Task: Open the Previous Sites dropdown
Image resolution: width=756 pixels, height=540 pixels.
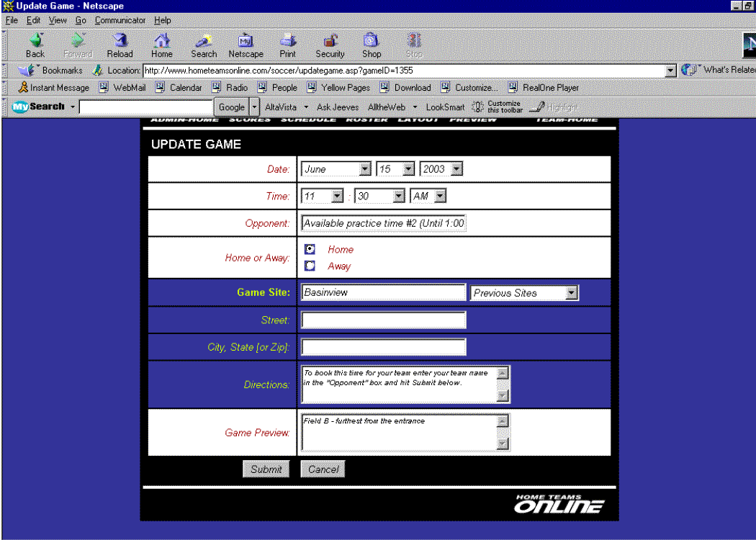Action: [571, 293]
